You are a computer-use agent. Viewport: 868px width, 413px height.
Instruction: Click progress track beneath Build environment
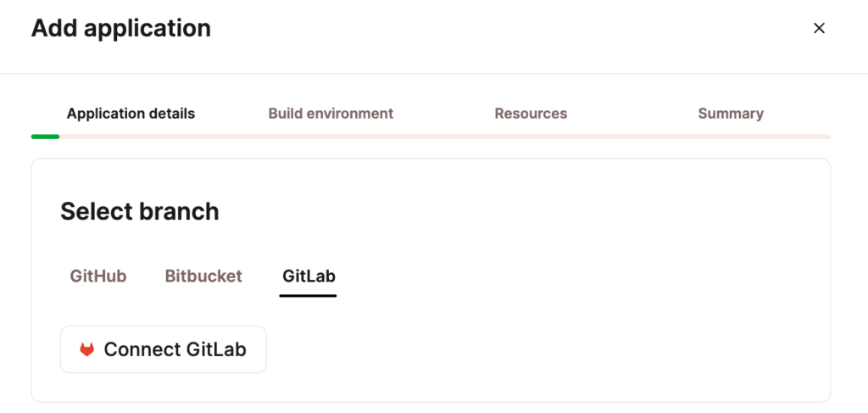tap(331, 136)
